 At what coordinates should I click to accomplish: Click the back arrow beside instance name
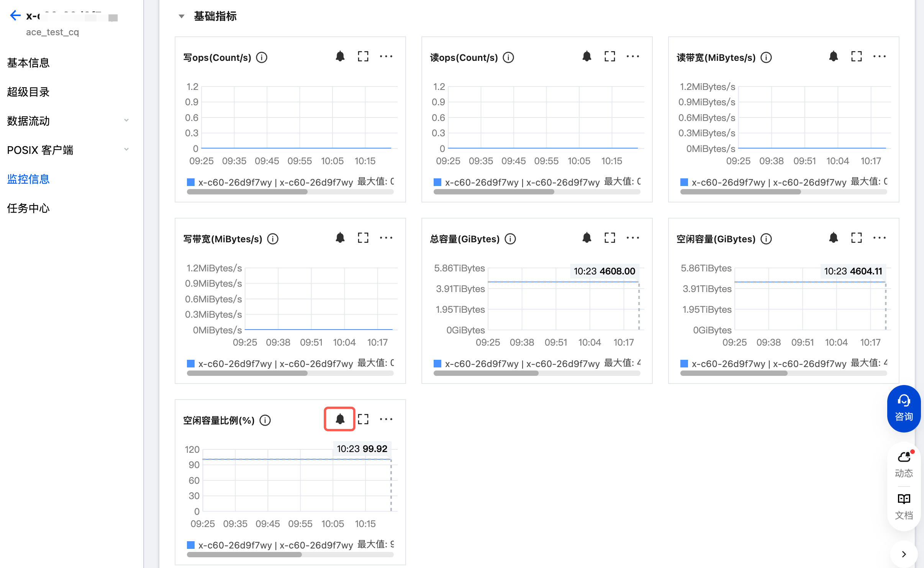(15, 15)
